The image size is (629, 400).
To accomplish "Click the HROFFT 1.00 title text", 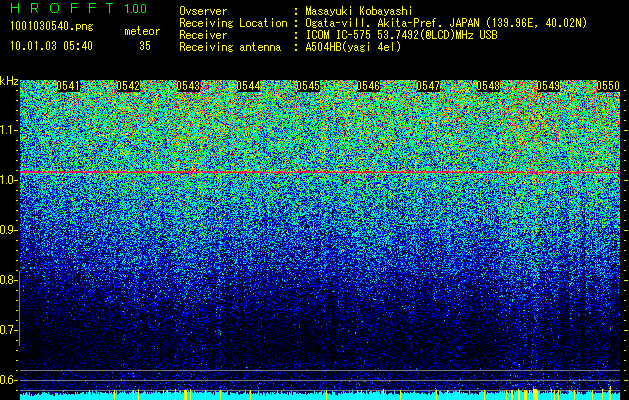I will click(x=79, y=8).
